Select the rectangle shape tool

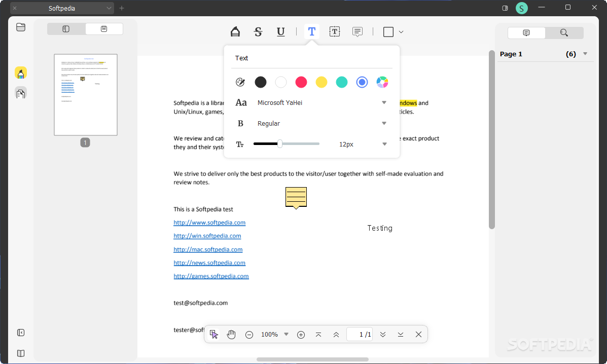(x=388, y=32)
